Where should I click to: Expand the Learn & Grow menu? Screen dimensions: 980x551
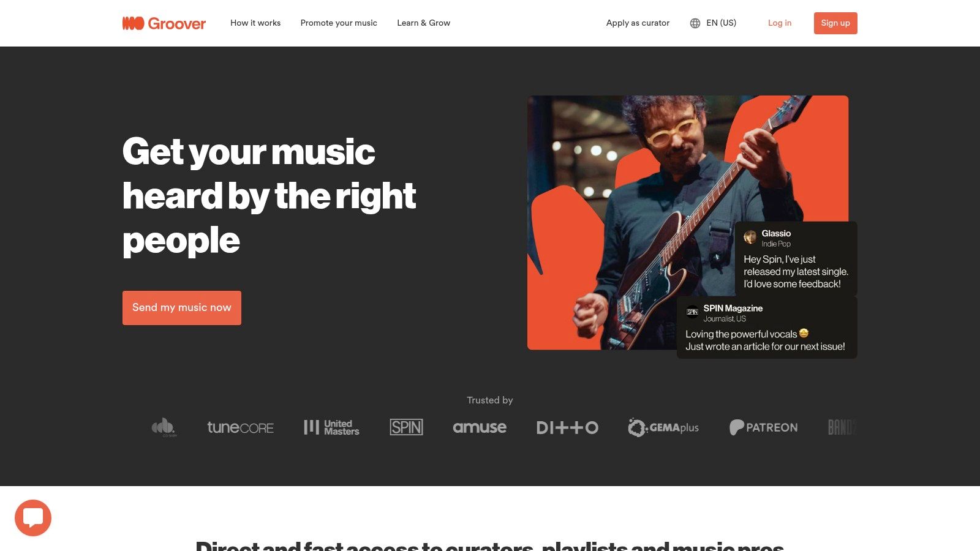(423, 23)
